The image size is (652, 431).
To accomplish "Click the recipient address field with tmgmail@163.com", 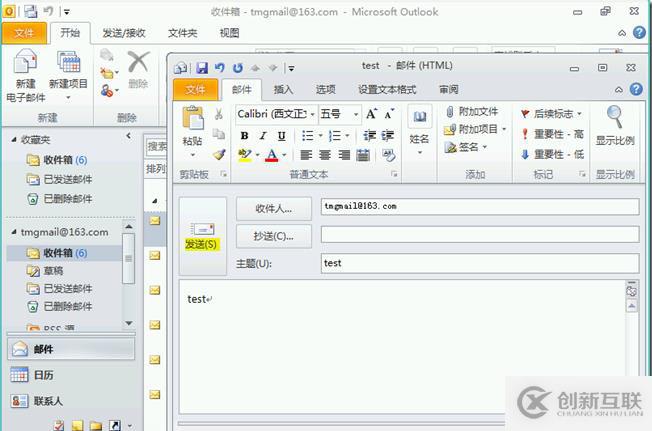I will tap(480, 207).
